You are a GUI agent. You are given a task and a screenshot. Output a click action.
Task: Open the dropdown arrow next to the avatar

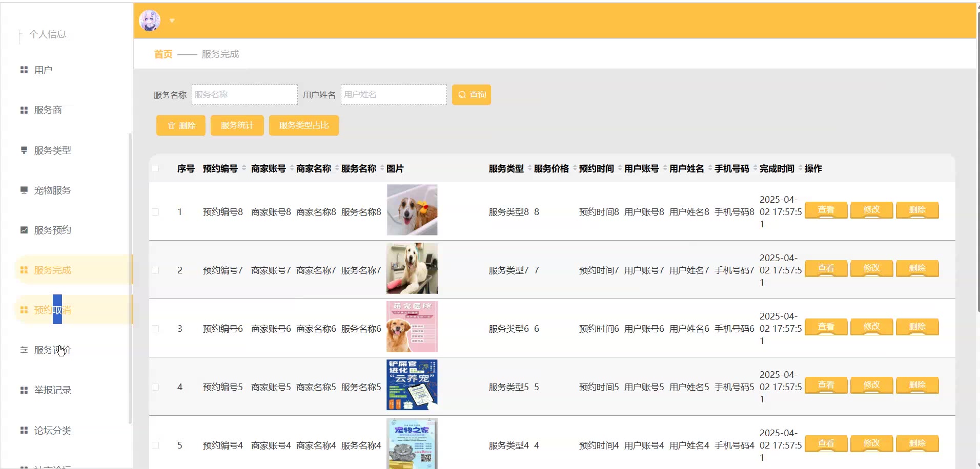[172, 21]
